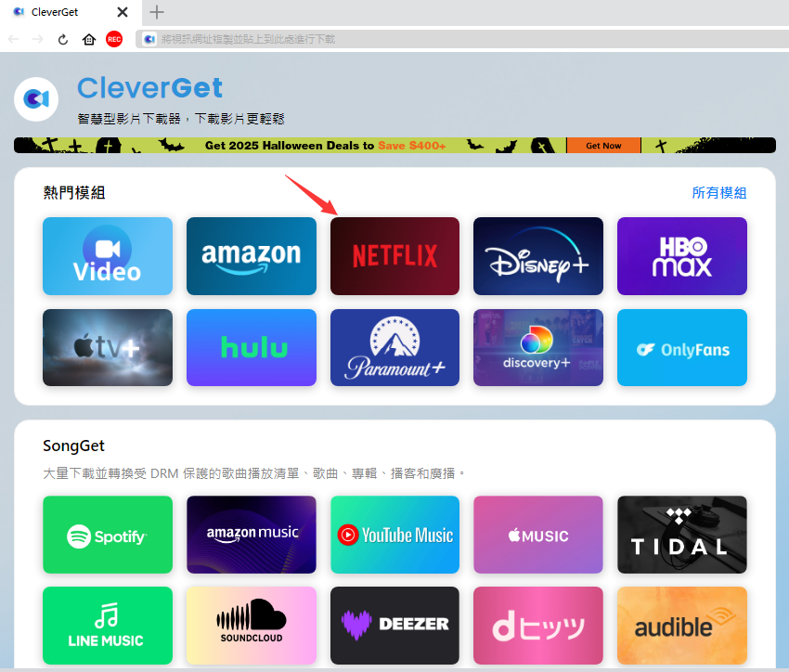Open the YouTube Music tile
The image size is (789, 672).
(395, 535)
